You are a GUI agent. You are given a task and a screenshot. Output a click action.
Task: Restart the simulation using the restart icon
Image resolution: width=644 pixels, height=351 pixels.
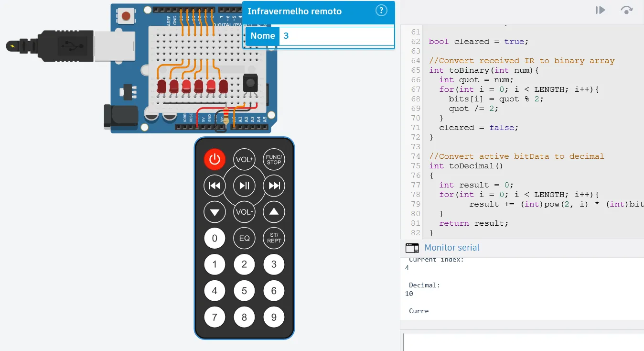(626, 10)
